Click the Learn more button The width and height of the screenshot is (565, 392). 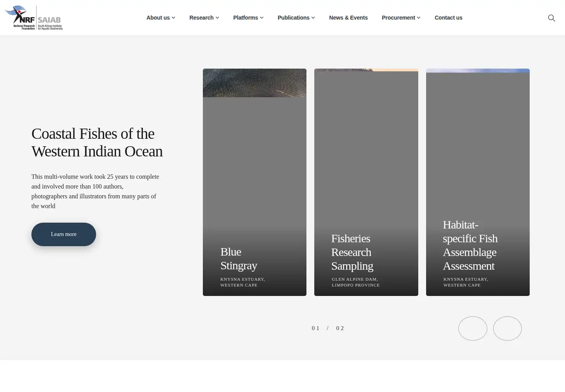[x=64, y=234]
